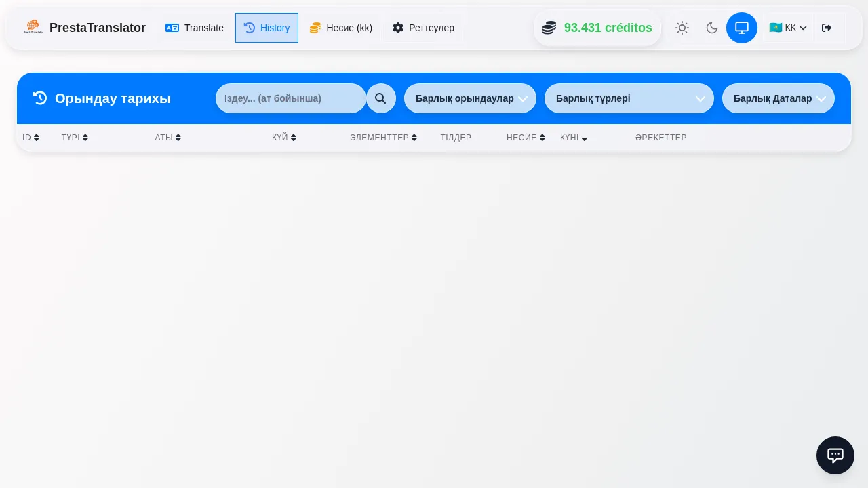Open Несие (kk) credits page

pos(341,28)
